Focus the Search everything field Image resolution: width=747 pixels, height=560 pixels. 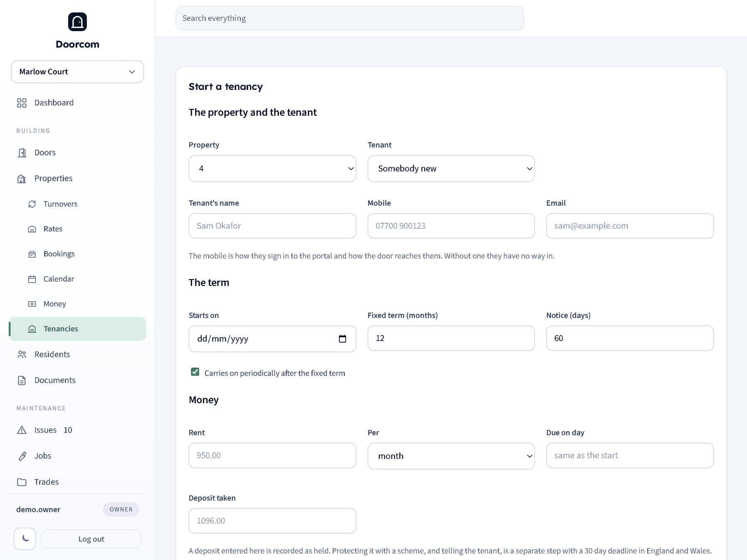349,18
